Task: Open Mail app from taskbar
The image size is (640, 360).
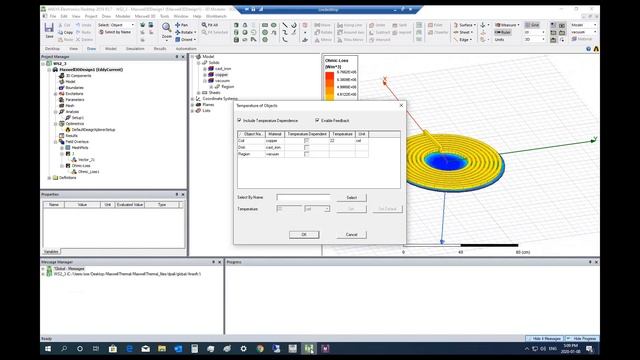Action: [145, 349]
